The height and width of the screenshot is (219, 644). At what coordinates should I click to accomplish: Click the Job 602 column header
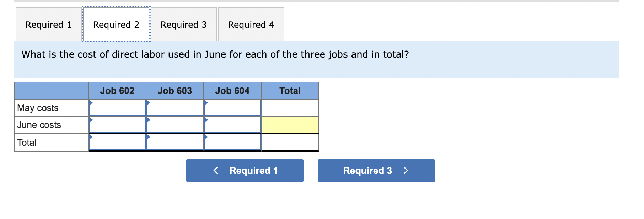point(117,91)
